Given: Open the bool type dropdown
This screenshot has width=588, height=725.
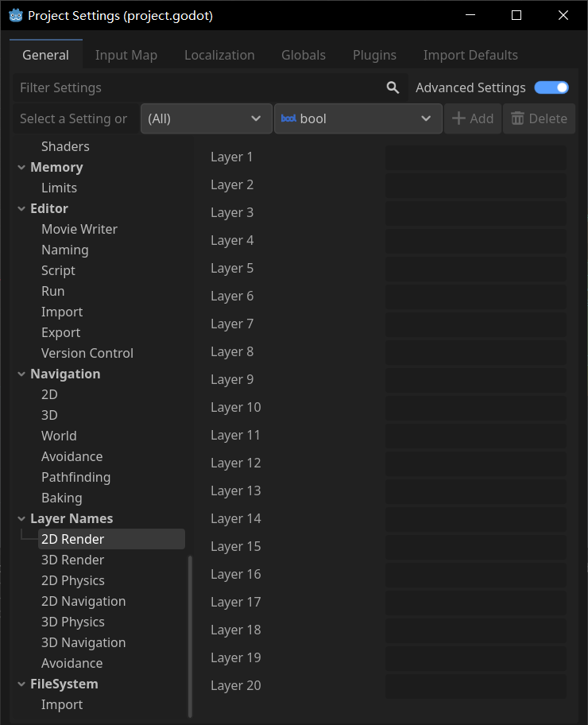Looking at the screenshot, I should click(358, 118).
